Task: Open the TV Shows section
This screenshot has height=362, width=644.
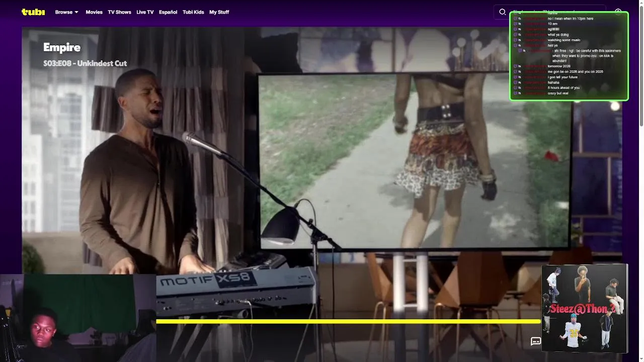Action: pyautogui.click(x=119, y=12)
